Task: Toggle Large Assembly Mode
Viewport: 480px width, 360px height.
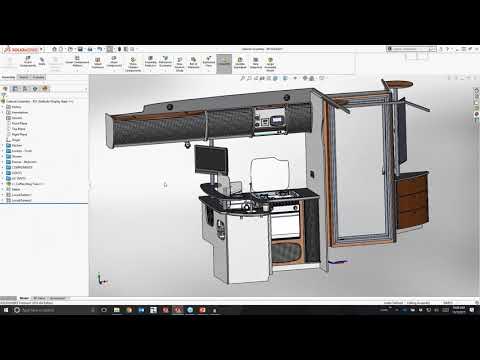Action: [270, 64]
